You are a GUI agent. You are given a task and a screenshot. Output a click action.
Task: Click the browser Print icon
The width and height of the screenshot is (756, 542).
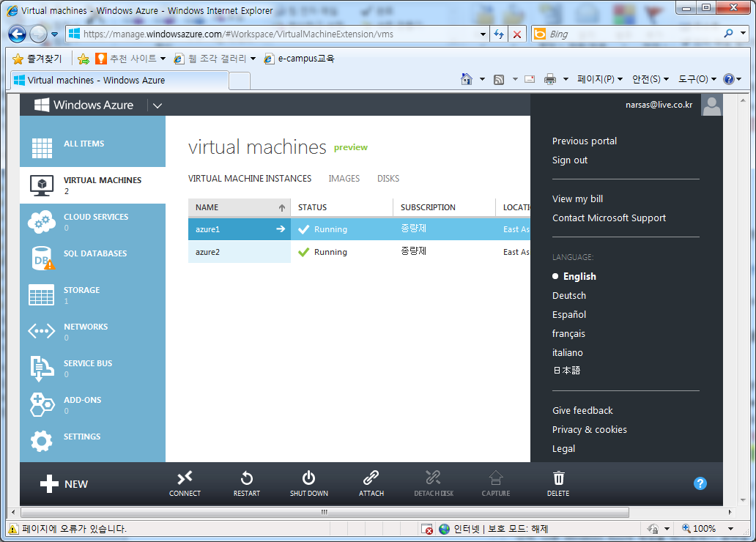coord(549,79)
